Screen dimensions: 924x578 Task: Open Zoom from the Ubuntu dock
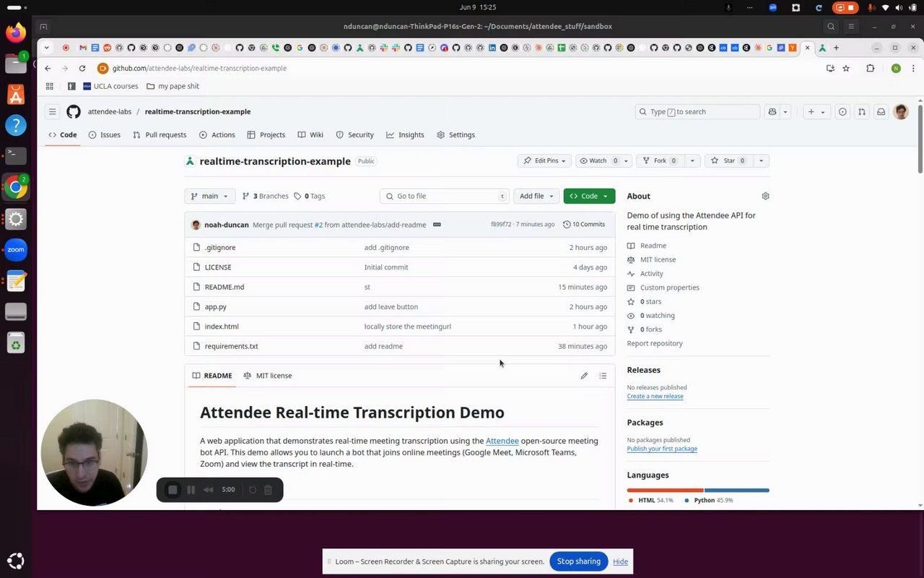[x=15, y=250]
